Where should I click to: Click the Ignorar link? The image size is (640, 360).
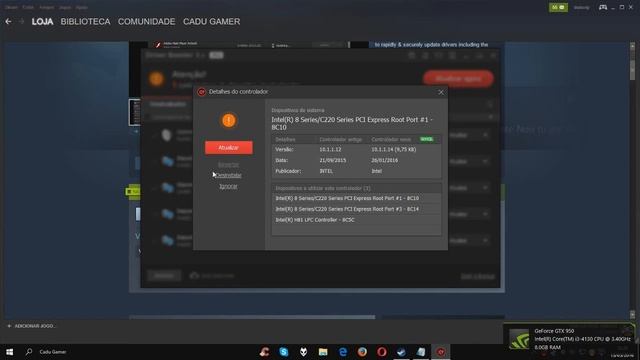pos(228,186)
